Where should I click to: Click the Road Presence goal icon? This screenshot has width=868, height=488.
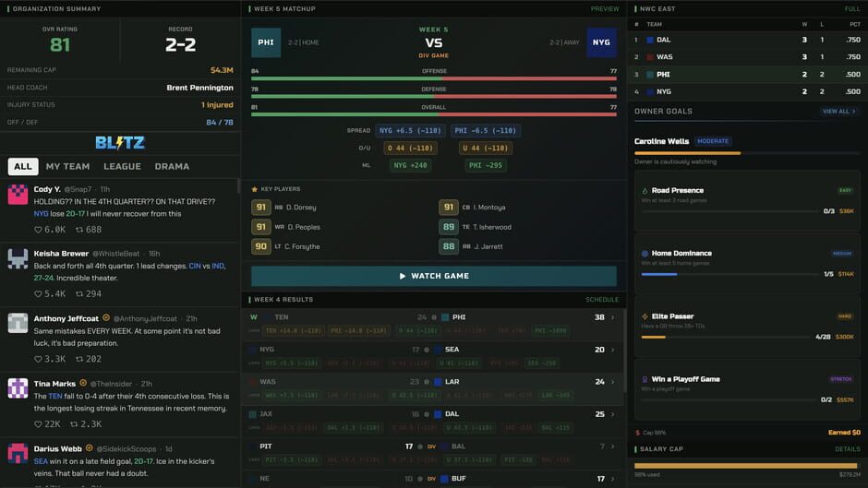click(x=645, y=190)
